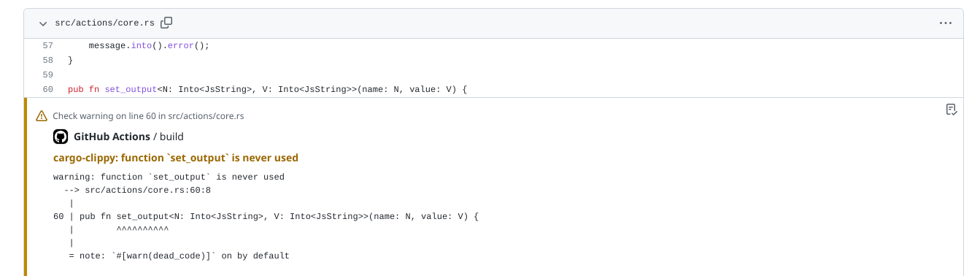Select line number 58

click(x=47, y=60)
